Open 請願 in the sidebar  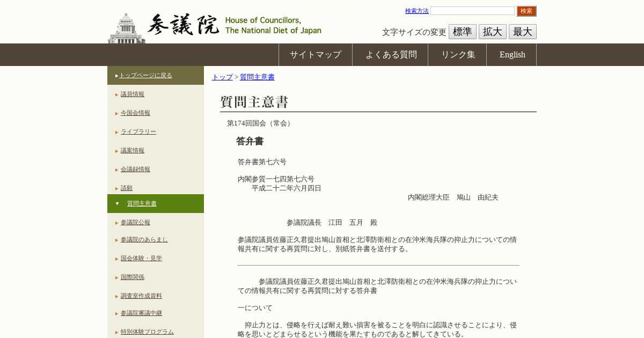[x=127, y=188]
